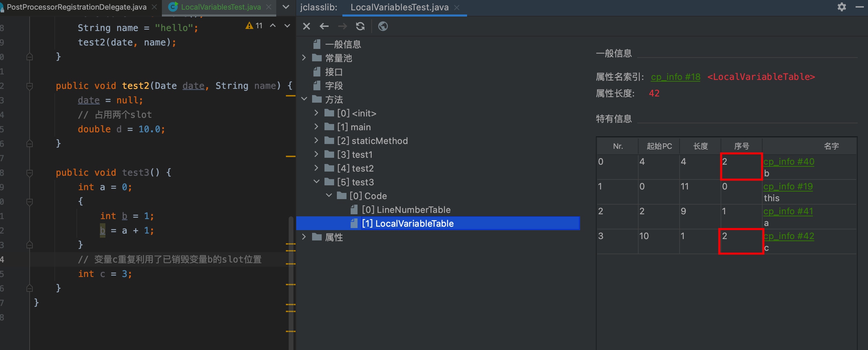Viewport: 868px width, 350px height.
Task: Click the forward arrow in jclasslib toolbar
Action: pos(342,26)
